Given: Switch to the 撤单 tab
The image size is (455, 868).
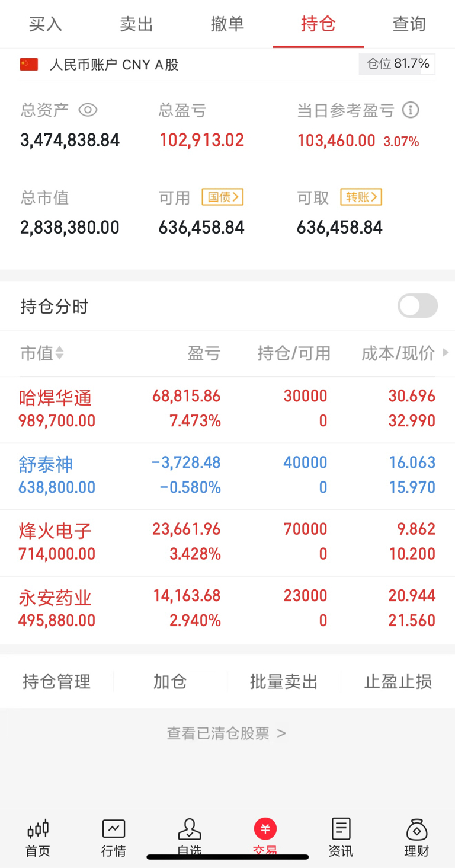Looking at the screenshot, I should click(227, 24).
